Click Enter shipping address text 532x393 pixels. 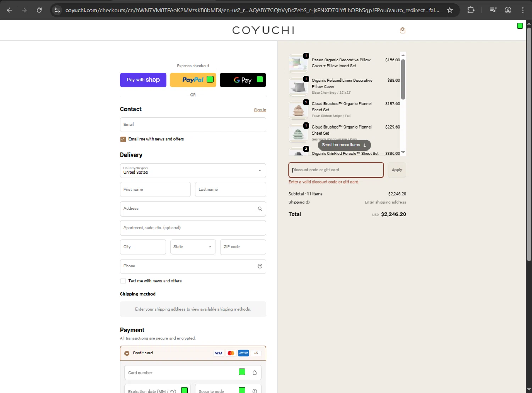click(386, 202)
